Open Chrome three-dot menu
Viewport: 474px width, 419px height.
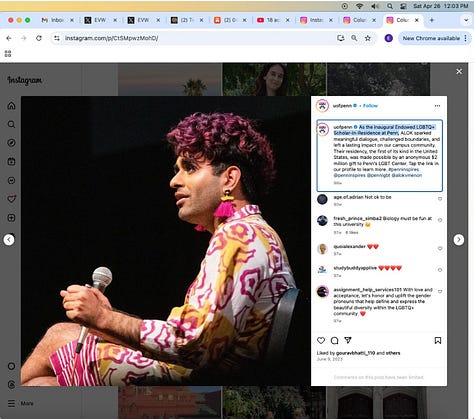point(466,38)
